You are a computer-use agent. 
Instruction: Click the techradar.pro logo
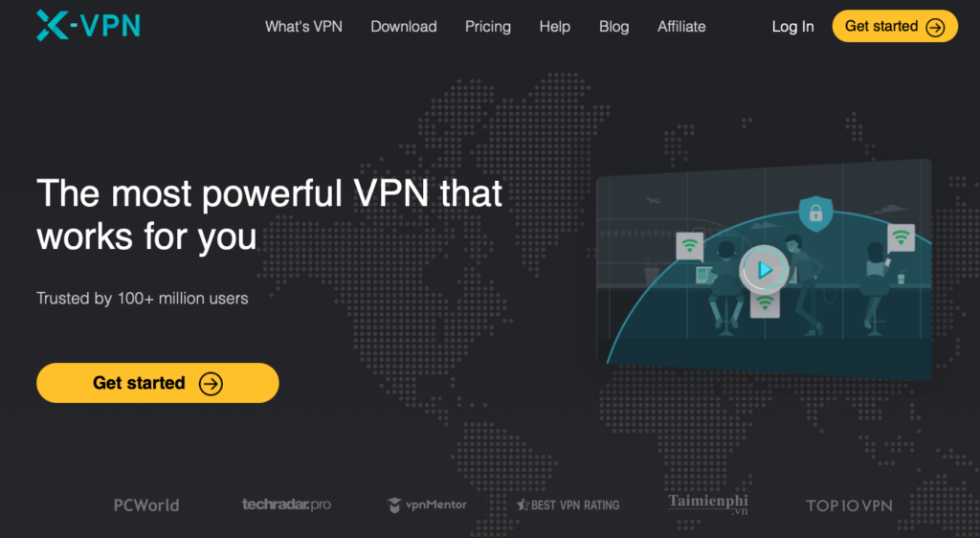pyautogui.click(x=286, y=504)
